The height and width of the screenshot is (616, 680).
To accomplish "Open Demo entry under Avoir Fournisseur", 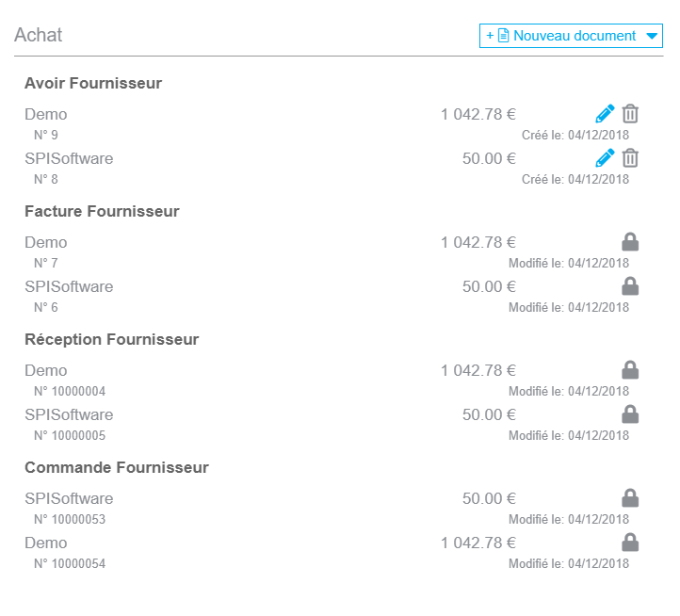I will coord(46,114).
